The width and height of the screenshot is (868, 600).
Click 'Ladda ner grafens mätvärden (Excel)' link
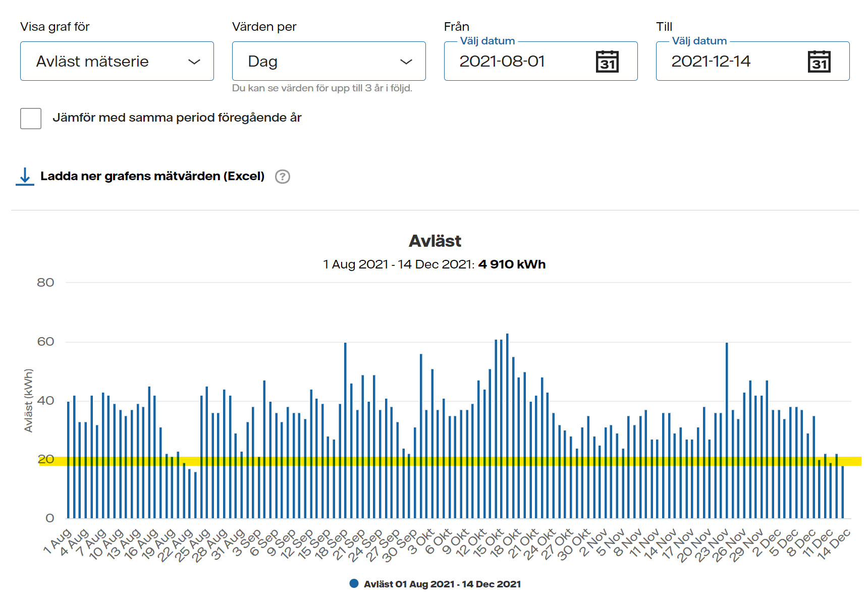[152, 176]
